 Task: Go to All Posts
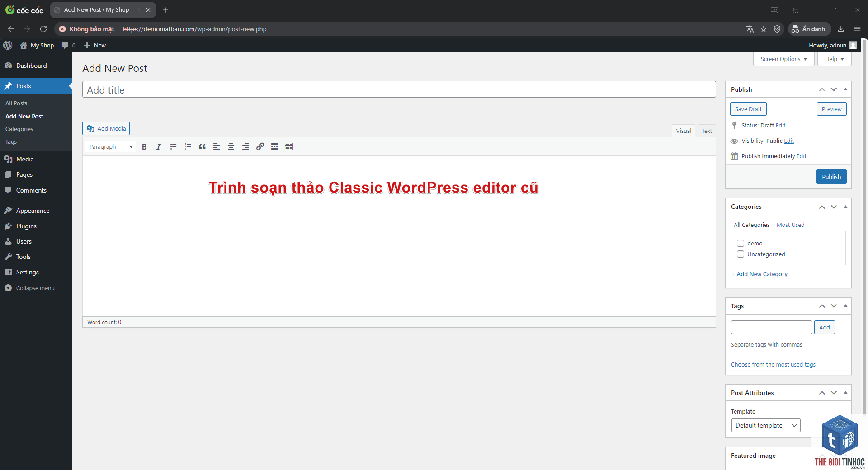[16, 103]
